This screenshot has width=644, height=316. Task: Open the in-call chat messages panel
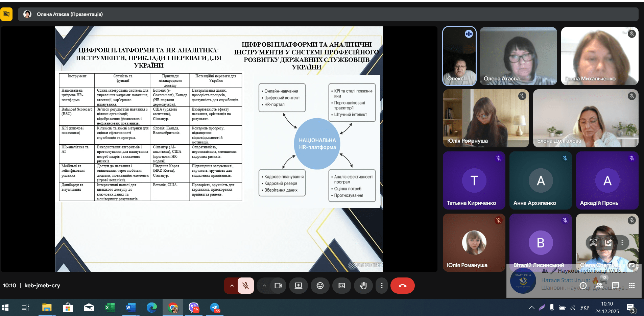tap(616, 286)
